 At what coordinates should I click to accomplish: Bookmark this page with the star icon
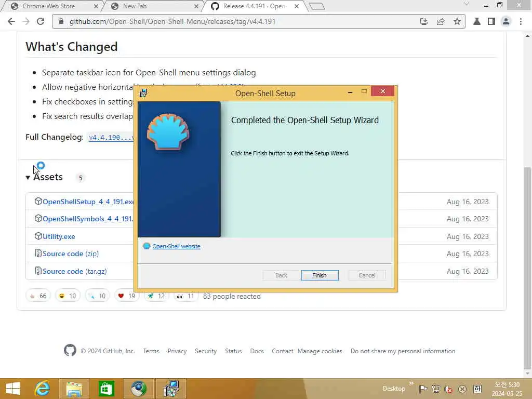pos(457,21)
